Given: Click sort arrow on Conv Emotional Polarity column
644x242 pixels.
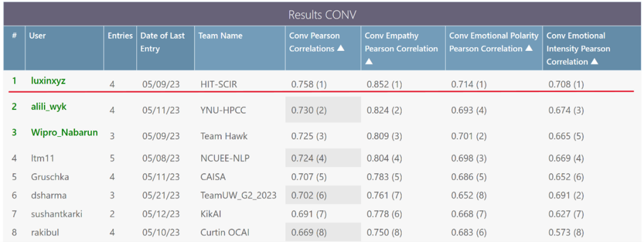Looking at the screenshot, I should click(x=529, y=49).
